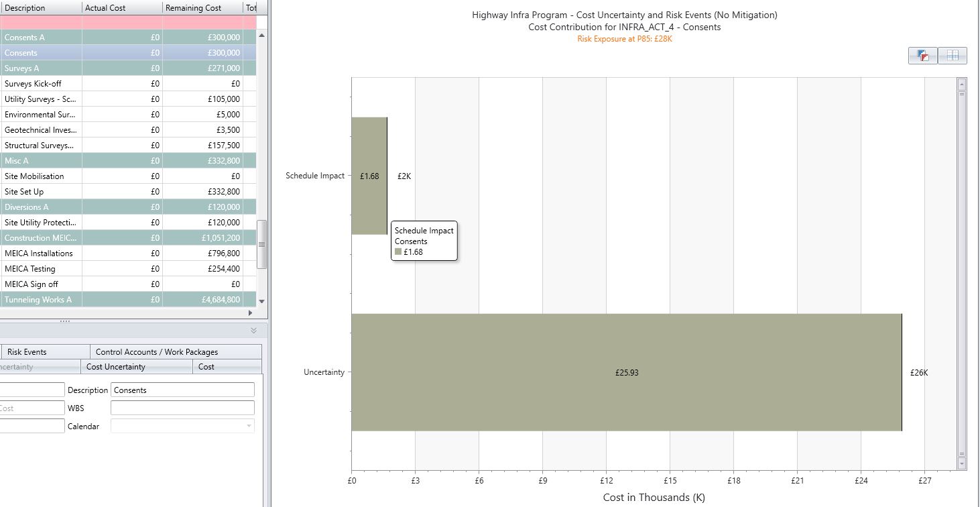The image size is (980, 507).
Task: Click the grid scrollbar down arrow icon
Action: (x=262, y=301)
